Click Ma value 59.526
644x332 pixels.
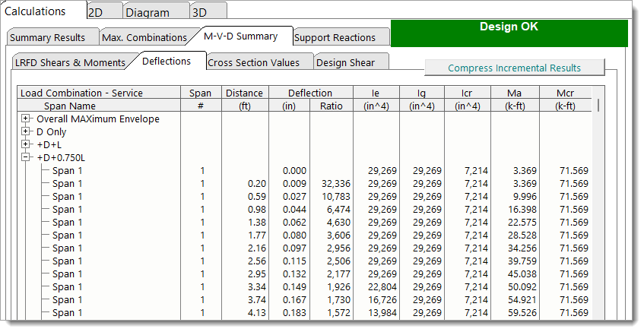pyautogui.click(x=522, y=313)
